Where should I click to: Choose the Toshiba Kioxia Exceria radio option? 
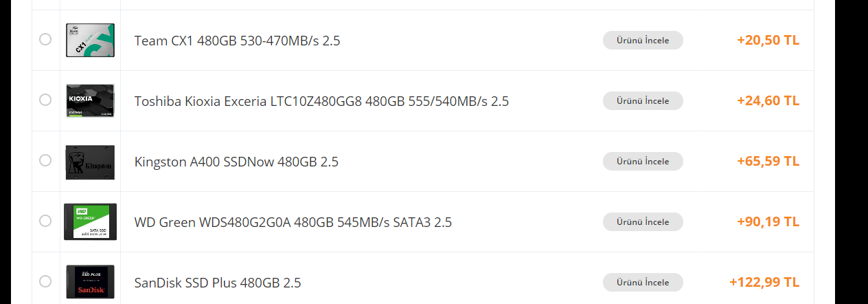point(45,100)
